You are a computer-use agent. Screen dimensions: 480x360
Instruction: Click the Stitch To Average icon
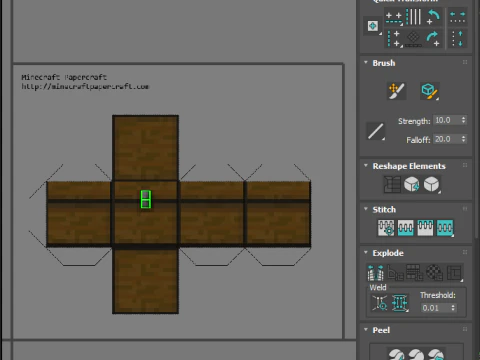pyautogui.click(x=406, y=228)
